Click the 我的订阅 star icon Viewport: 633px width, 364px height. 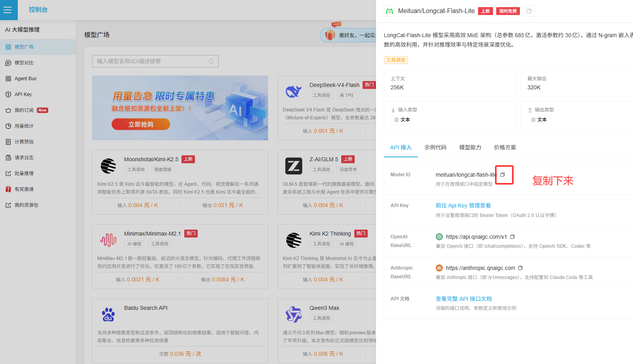pyautogui.click(x=8, y=110)
